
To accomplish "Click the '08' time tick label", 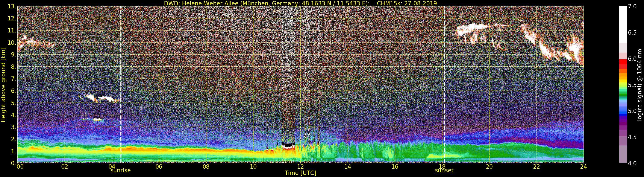I will 206,166.
